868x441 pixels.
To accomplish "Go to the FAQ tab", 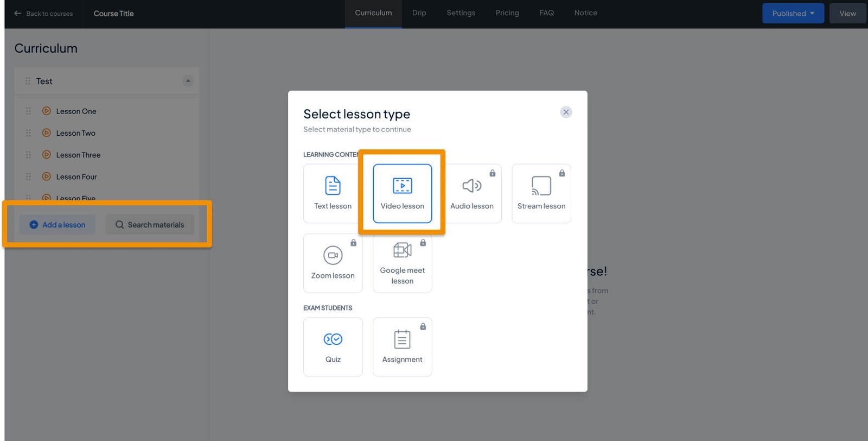I will coord(546,13).
